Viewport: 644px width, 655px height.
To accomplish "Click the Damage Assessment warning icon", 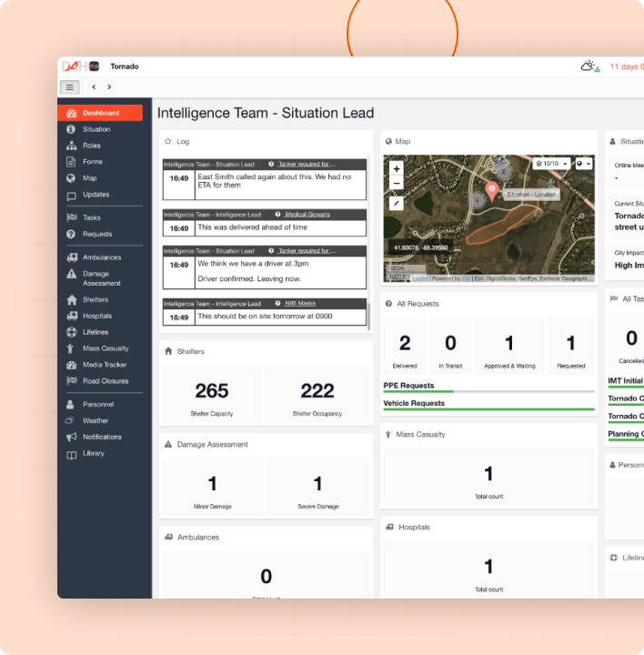I will (x=72, y=274).
